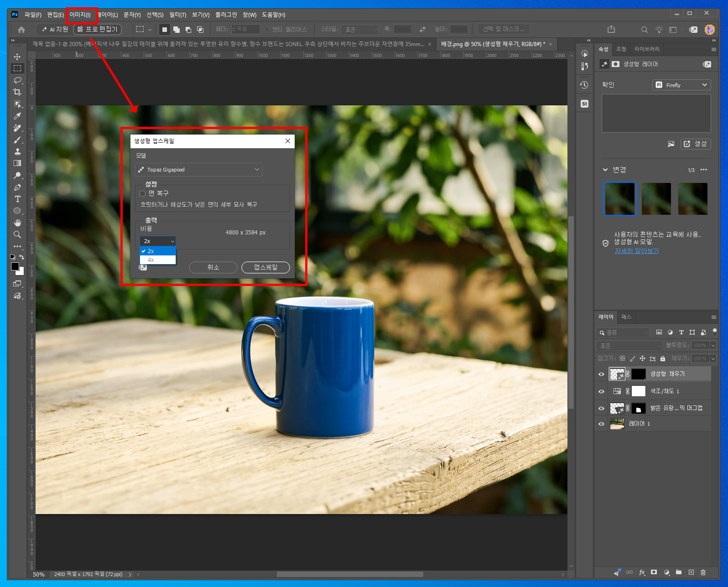
Task: Select the Pen tool
Action: click(17, 187)
